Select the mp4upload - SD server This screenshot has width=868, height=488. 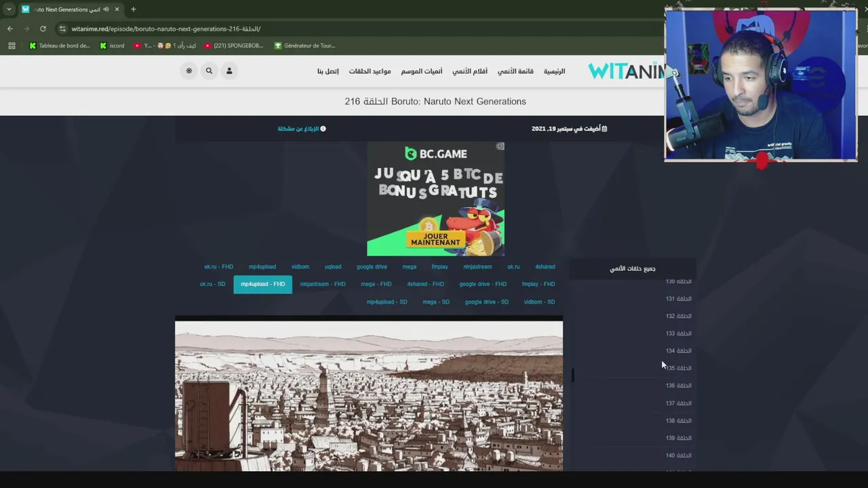tap(387, 302)
